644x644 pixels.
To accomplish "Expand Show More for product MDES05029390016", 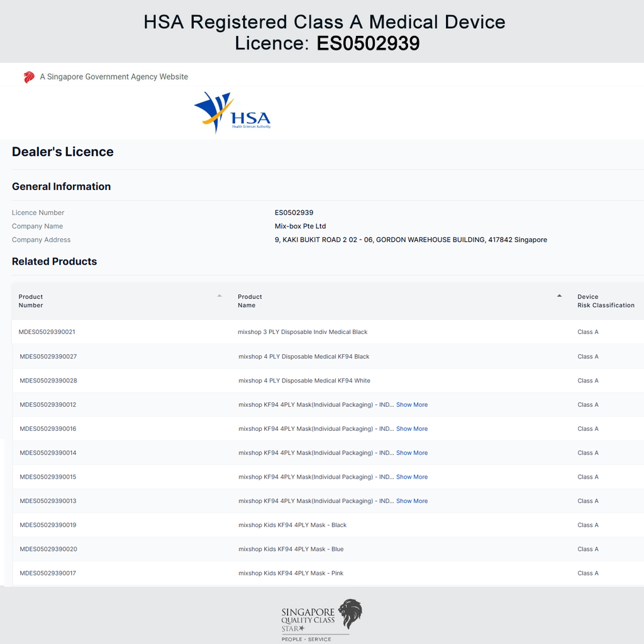I will (x=411, y=429).
